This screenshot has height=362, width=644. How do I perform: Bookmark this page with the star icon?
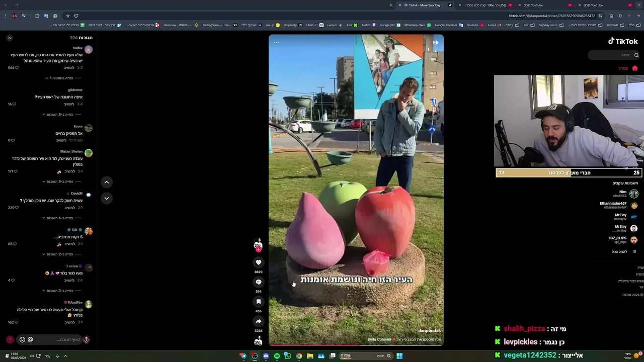point(68,16)
